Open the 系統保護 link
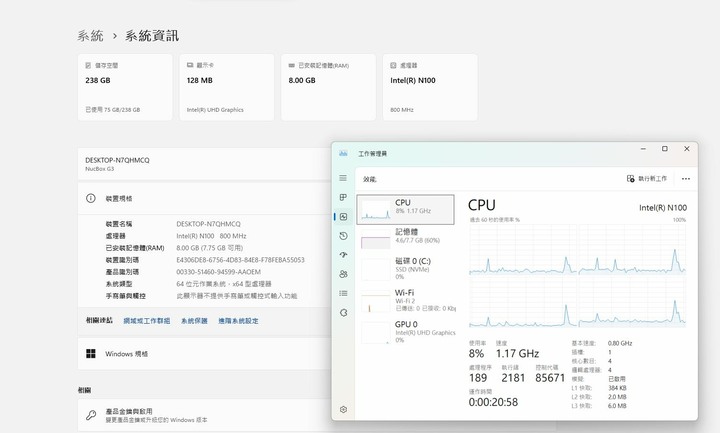The width and height of the screenshot is (720, 433). (194, 321)
